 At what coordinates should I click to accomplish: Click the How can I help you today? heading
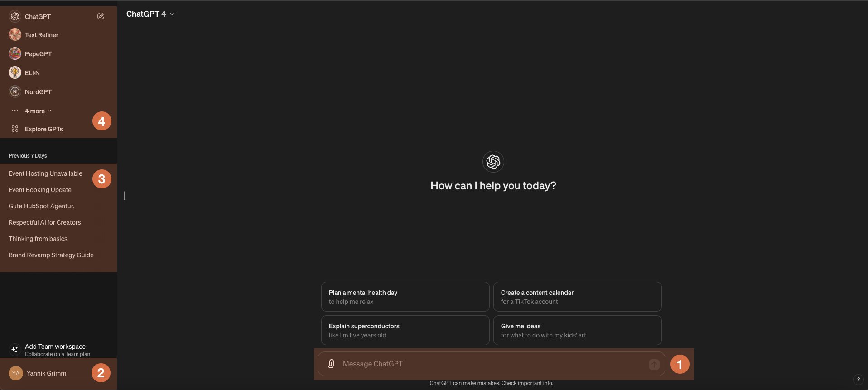493,186
